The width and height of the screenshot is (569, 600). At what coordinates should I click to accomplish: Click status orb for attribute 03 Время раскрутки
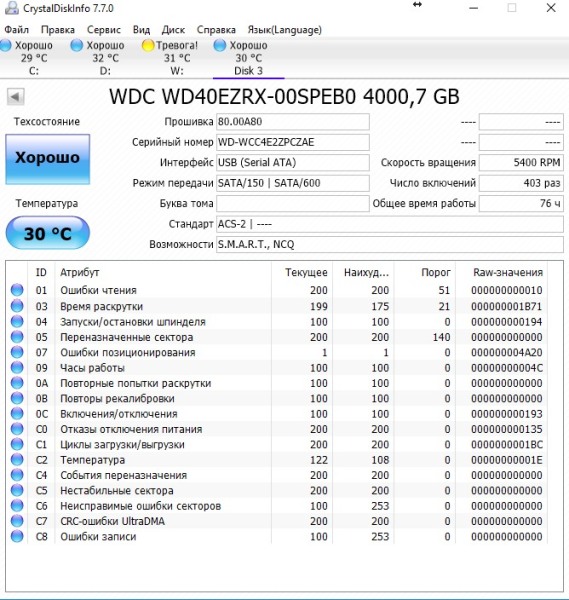(x=17, y=306)
